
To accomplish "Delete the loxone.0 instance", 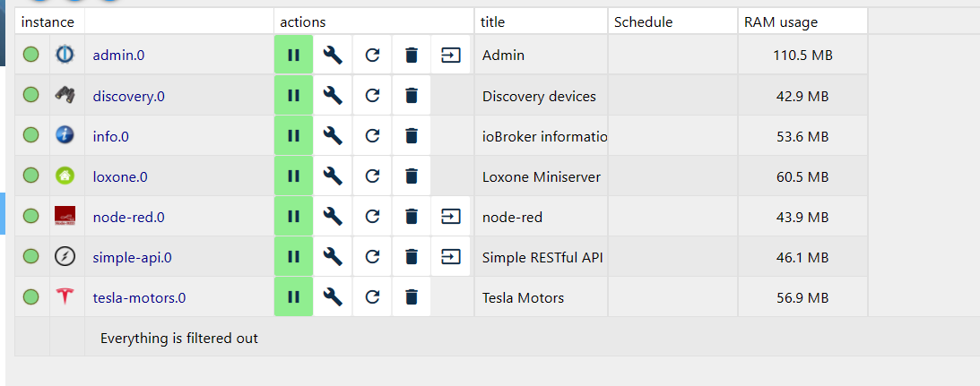I will click(x=412, y=176).
